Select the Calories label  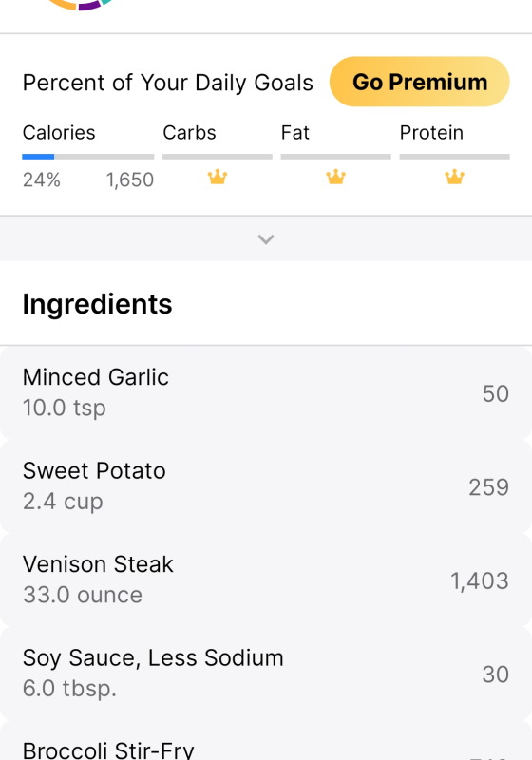tap(59, 132)
